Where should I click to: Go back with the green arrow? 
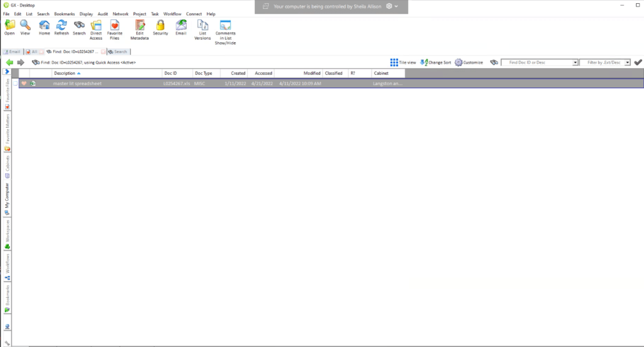(9, 62)
